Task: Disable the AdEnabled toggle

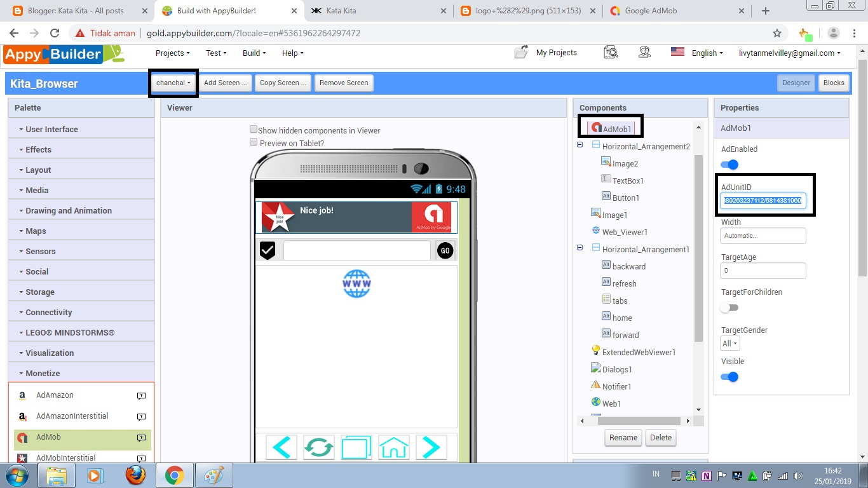Action: pos(729,164)
